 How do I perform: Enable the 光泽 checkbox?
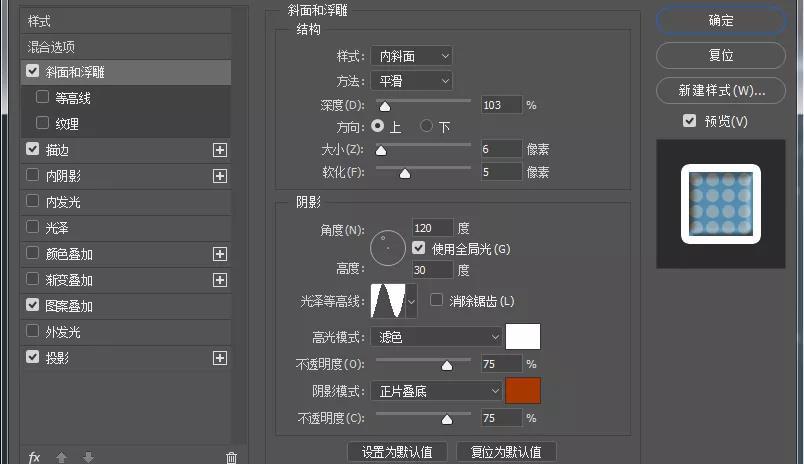tap(32, 227)
